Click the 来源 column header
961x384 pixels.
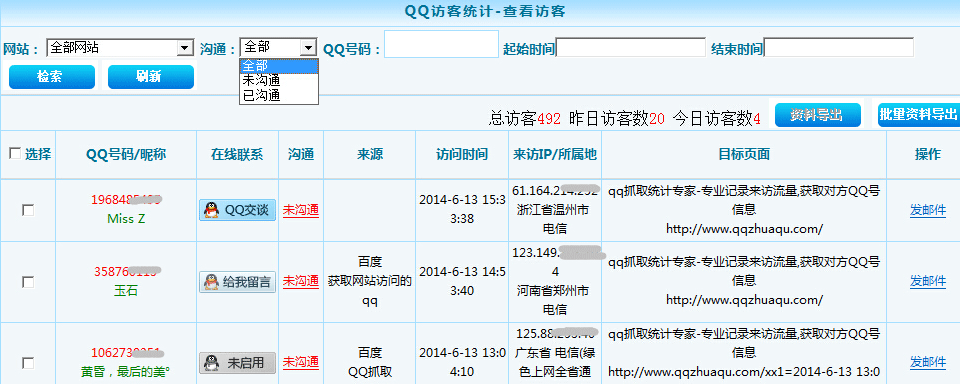pyautogui.click(x=370, y=155)
